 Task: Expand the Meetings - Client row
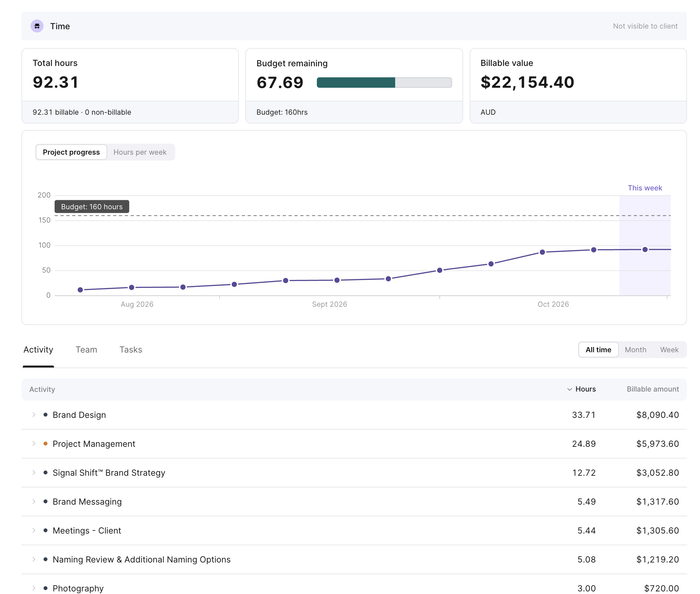pos(34,530)
